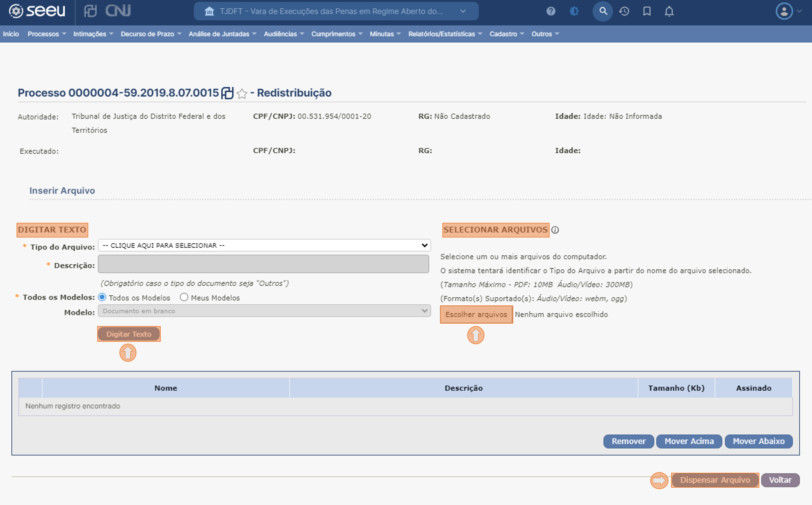Click the info icon beside Selecionar Arquivos

point(555,230)
